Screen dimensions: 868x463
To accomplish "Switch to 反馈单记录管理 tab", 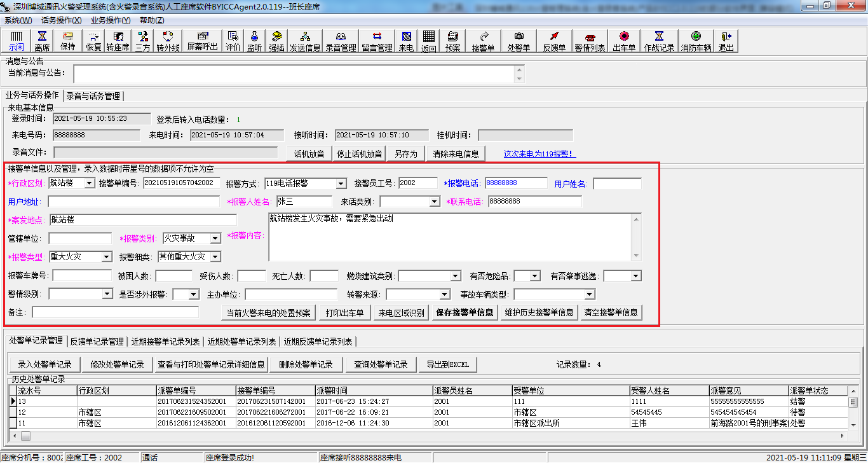I will (x=97, y=342).
